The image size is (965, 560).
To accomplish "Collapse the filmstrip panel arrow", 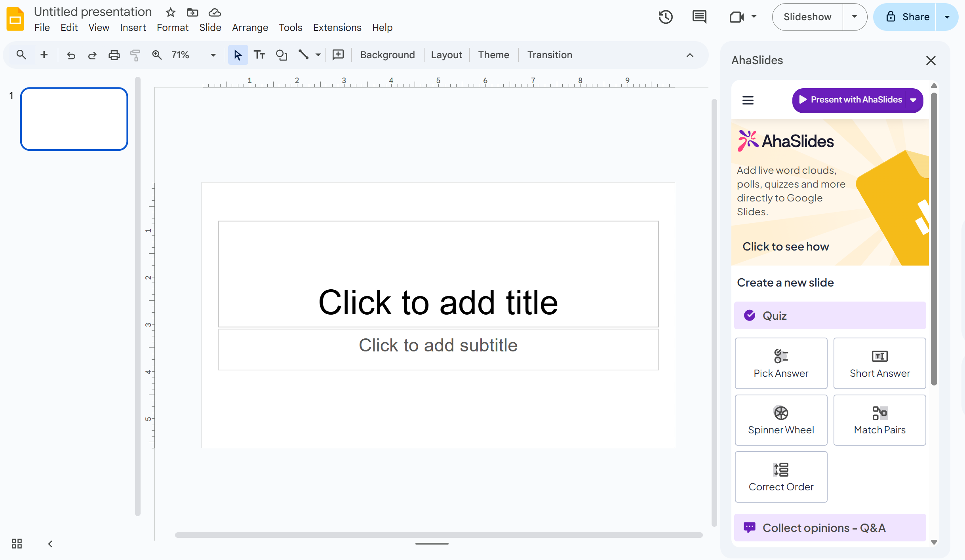I will tap(50, 544).
